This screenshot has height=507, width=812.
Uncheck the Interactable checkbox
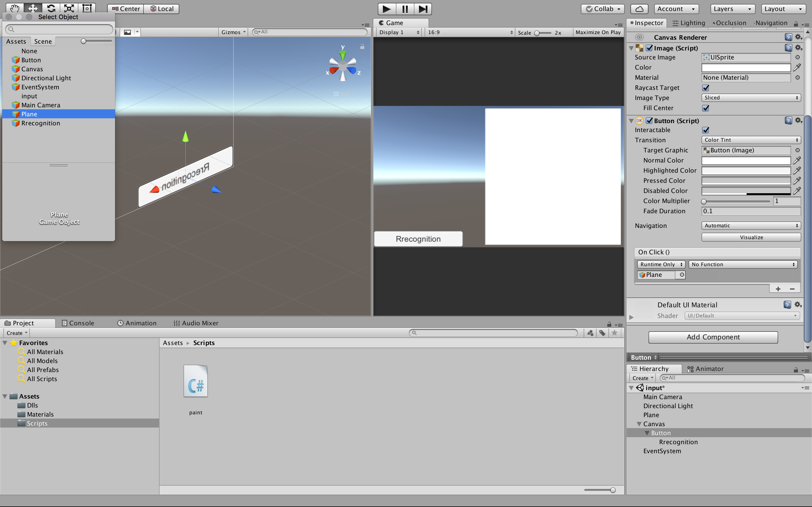coord(706,130)
